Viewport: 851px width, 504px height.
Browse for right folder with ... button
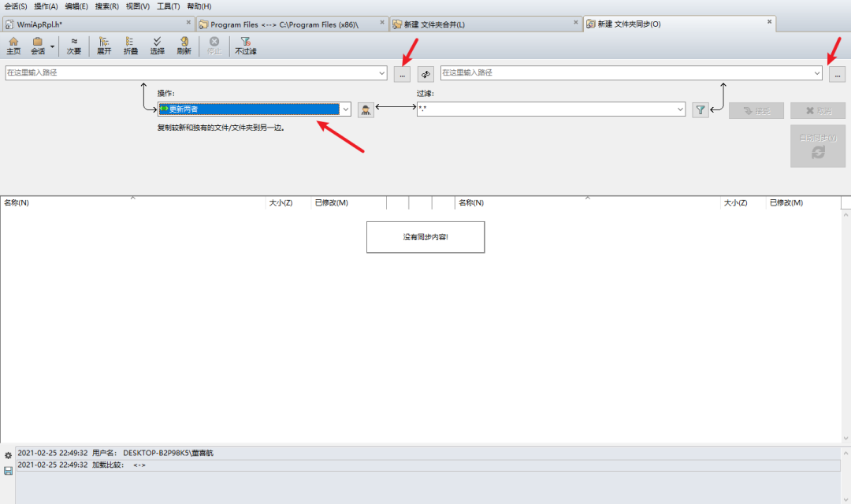click(x=837, y=74)
